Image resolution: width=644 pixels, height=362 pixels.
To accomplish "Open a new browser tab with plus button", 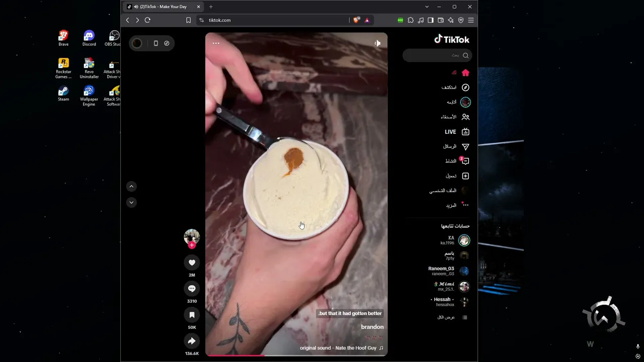I will pyautogui.click(x=211, y=7).
